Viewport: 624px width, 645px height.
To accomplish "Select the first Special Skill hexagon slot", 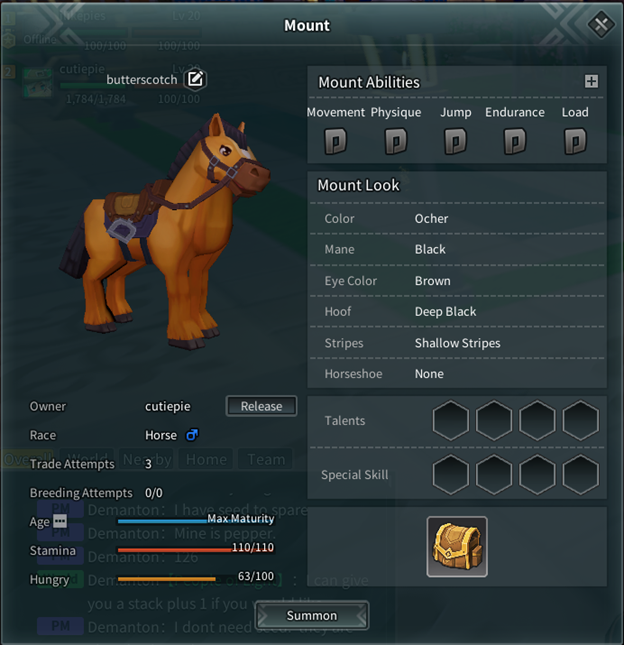I will pos(450,475).
